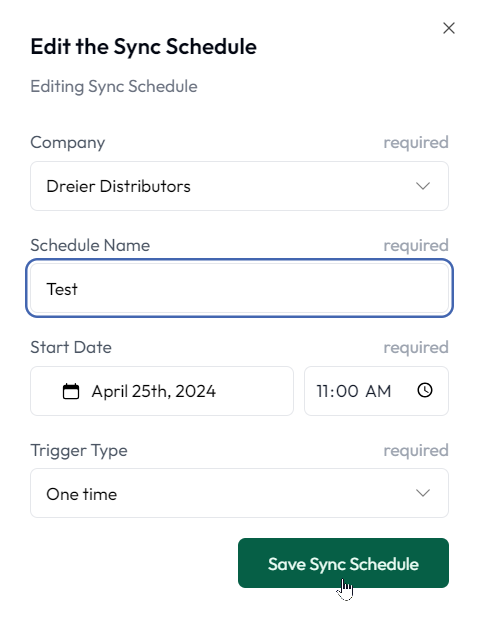
Task: Click the Trigger Type field label
Action: point(79,451)
